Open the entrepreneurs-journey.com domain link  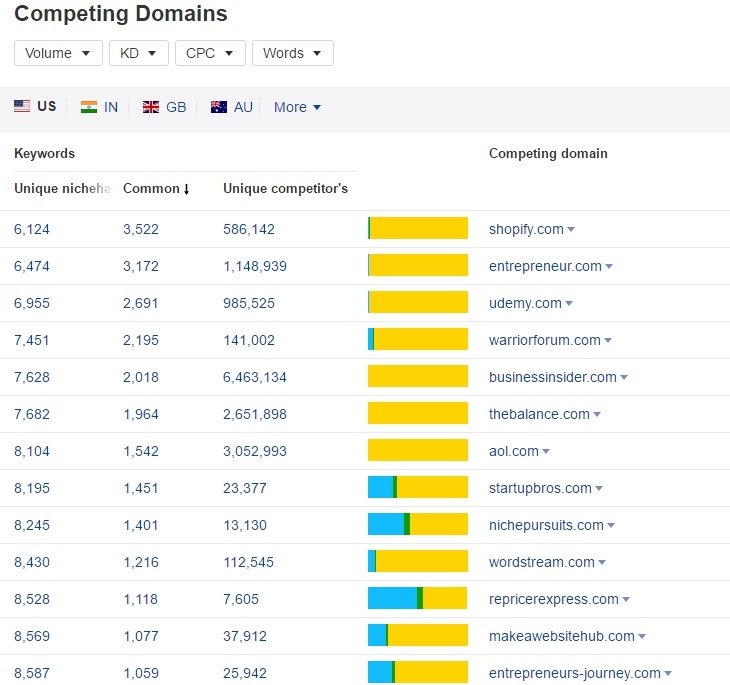(x=575, y=673)
